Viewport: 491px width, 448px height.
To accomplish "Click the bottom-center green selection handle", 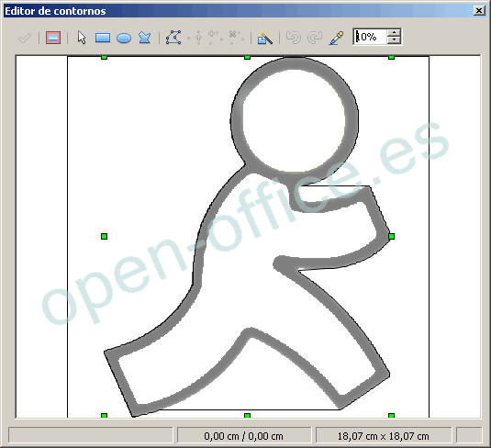I will pyautogui.click(x=247, y=416).
